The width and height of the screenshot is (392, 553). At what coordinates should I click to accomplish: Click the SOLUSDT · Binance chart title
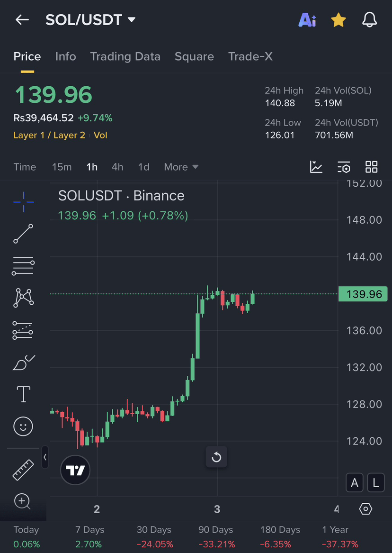point(121,196)
